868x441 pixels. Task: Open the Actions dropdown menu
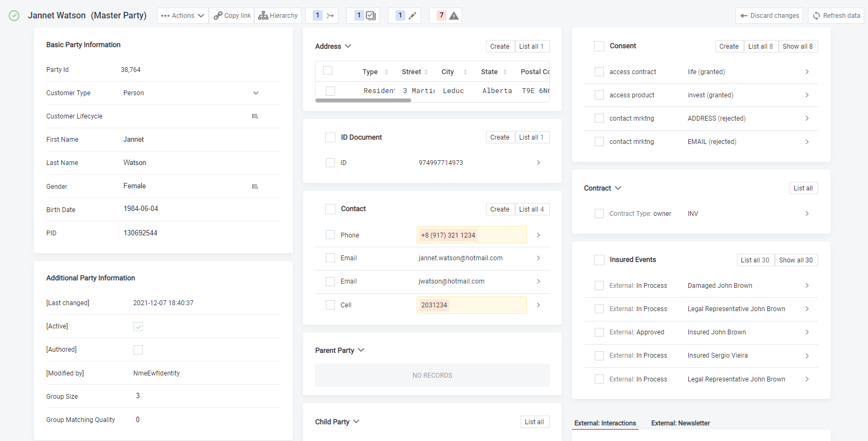[x=183, y=16]
